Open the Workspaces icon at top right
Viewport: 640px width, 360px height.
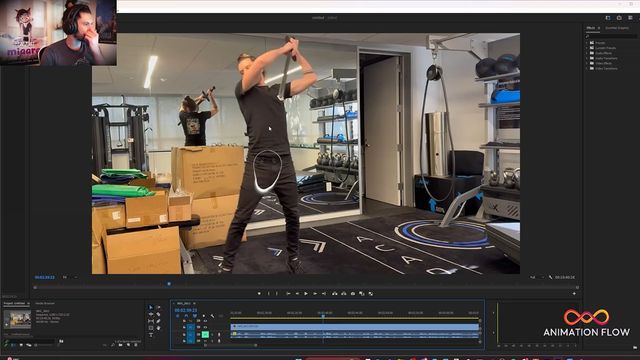click(608, 18)
